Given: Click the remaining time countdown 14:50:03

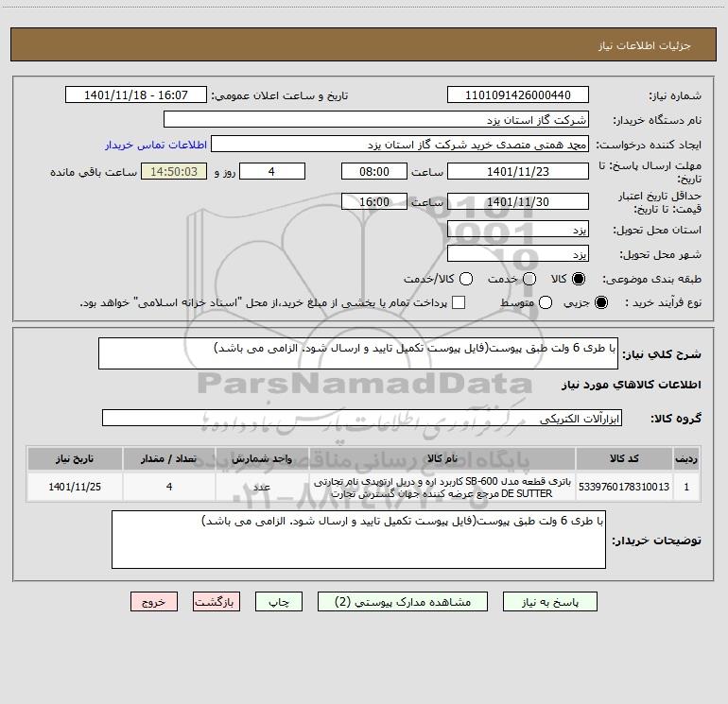Looking at the screenshot, I should click(174, 171).
